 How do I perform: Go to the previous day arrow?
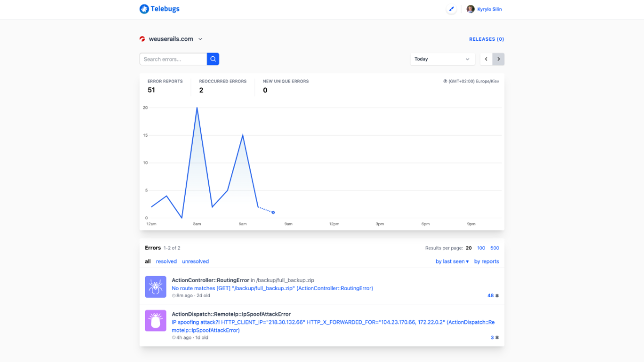(486, 59)
